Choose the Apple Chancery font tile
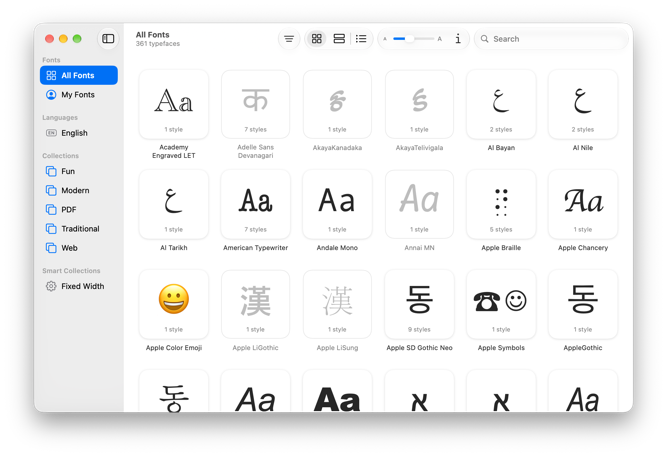This screenshot has width=667, height=457. [583, 205]
